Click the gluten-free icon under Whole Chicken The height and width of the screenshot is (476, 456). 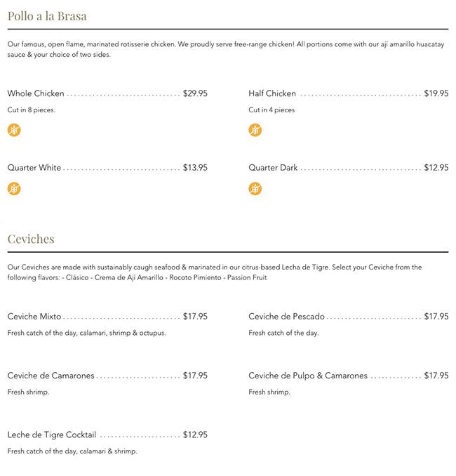[14, 130]
